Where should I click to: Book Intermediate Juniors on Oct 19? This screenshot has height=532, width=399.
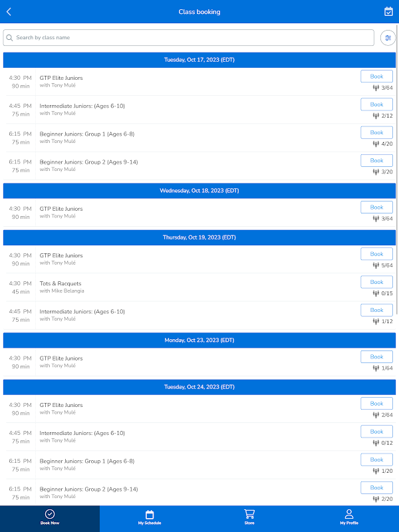pos(376,310)
